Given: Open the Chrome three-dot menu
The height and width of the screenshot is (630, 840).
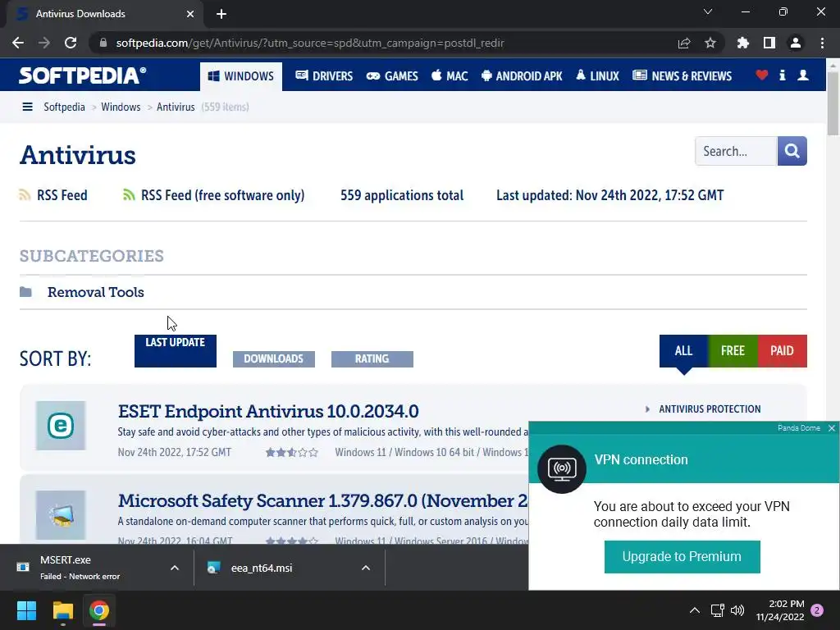Looking at the screenshot, I should 822,43.
